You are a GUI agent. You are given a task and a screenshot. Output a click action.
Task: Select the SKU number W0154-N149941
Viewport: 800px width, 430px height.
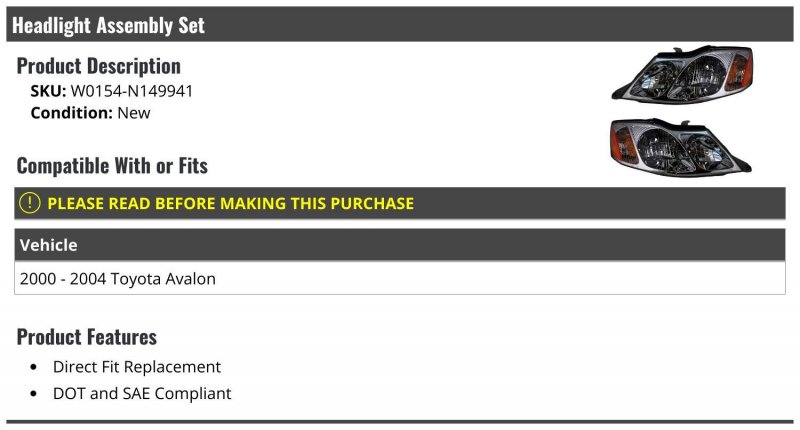132,91
